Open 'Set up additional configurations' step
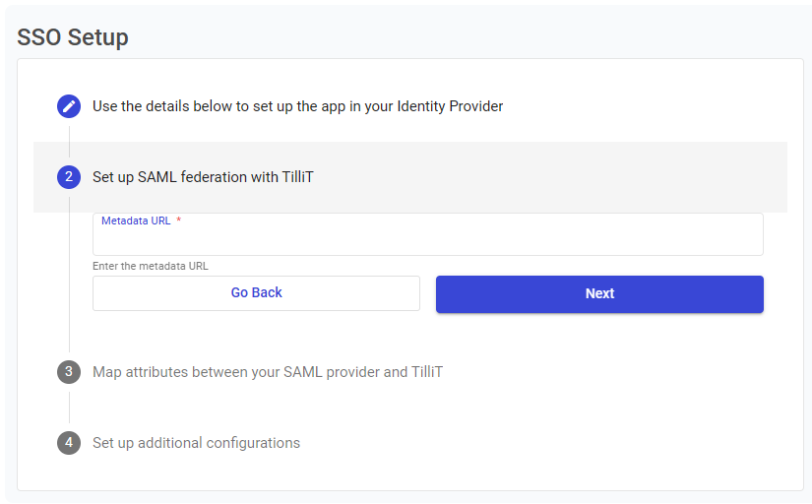Image resolution: width=812 pixels, height=504 pixels. point(196,443)
